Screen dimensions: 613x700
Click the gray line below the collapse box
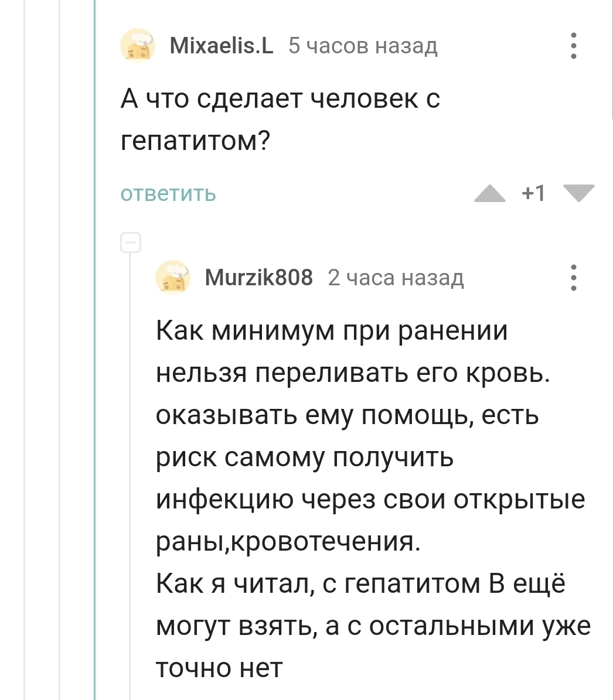(x=131, y=469)
